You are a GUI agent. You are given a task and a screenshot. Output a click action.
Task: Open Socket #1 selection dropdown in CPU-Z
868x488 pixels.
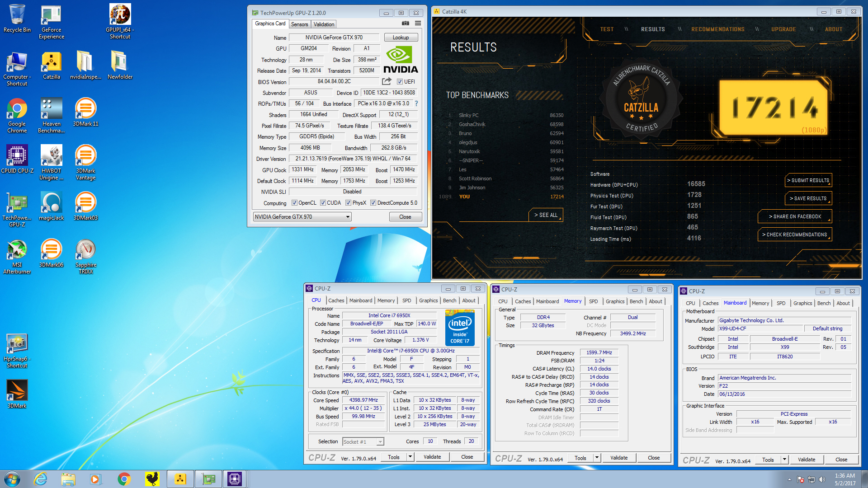[380, 442]
